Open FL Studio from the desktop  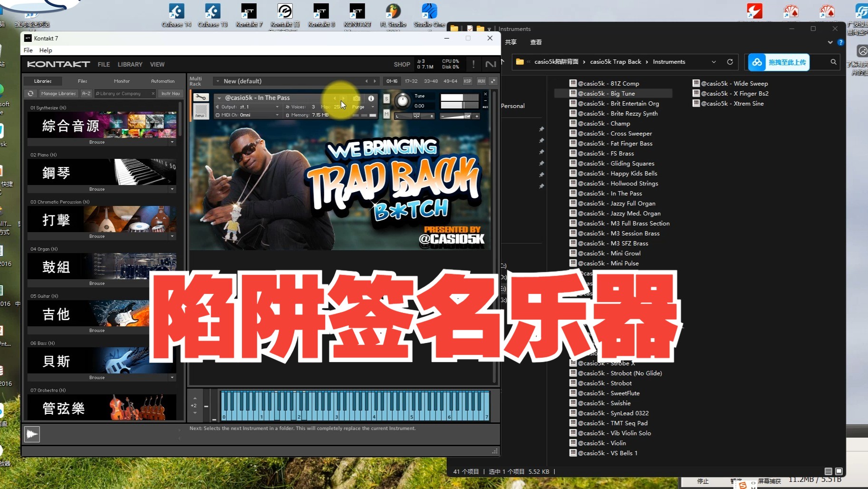[393, 12]
